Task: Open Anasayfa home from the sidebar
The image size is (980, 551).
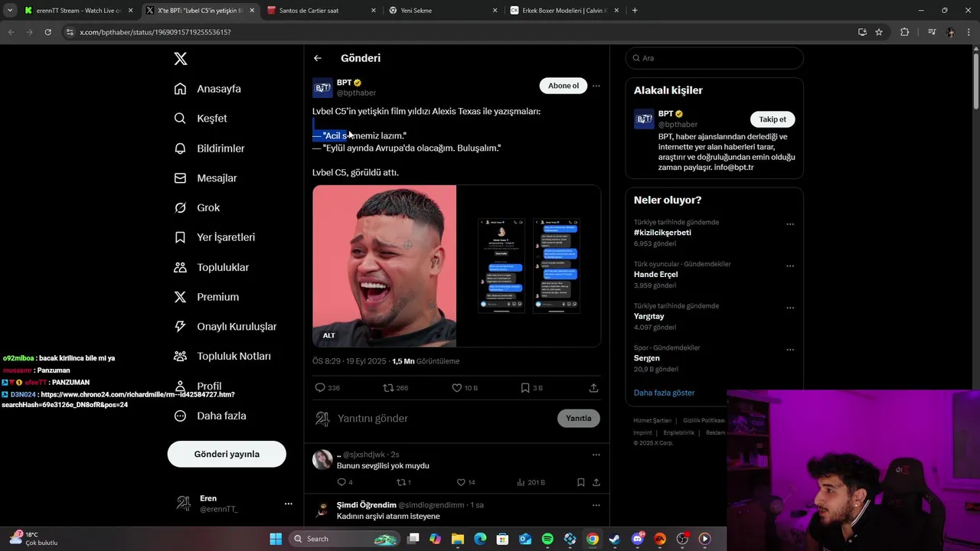Action: tap(207, 89)
